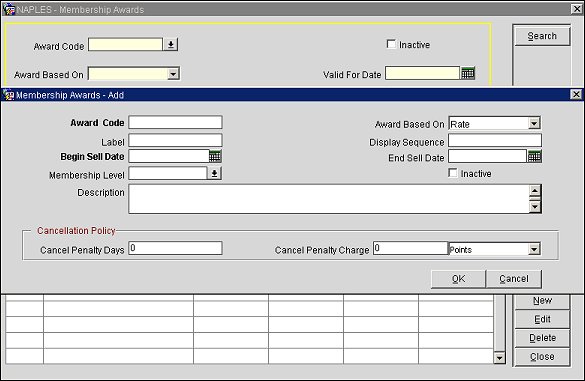The height and width of the screenshot is (381, 585).
Task: Click Description box scroll down arrow
Action: tap(535, 206)
